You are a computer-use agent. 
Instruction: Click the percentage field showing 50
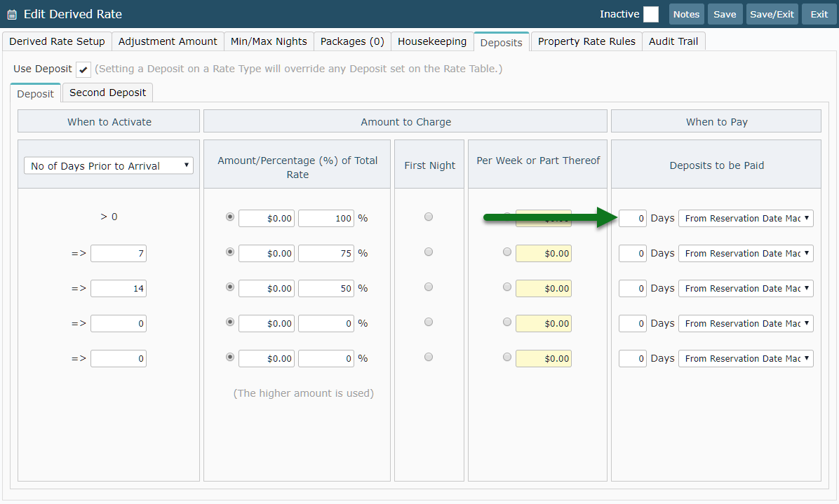tap(326, 289)
